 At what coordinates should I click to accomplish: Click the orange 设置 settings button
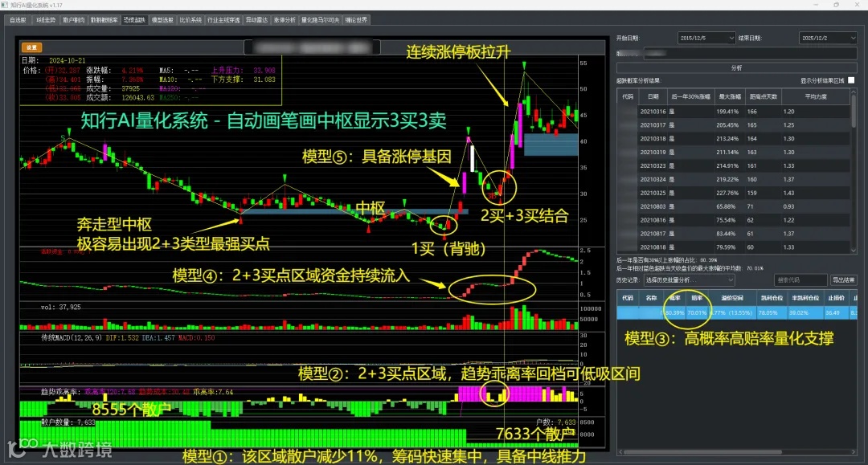pyautogui.click(x=31, y=47)
